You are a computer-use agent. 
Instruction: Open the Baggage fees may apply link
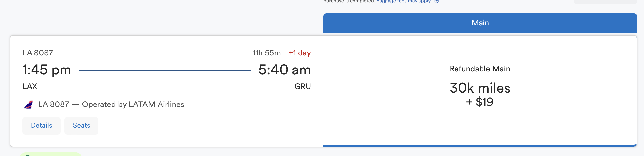[x=404, y=1]
